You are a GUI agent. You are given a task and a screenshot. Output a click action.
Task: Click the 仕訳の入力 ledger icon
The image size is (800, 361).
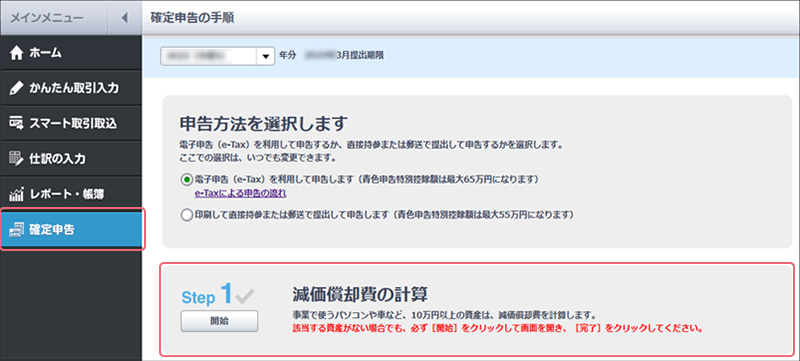point(17,159)
